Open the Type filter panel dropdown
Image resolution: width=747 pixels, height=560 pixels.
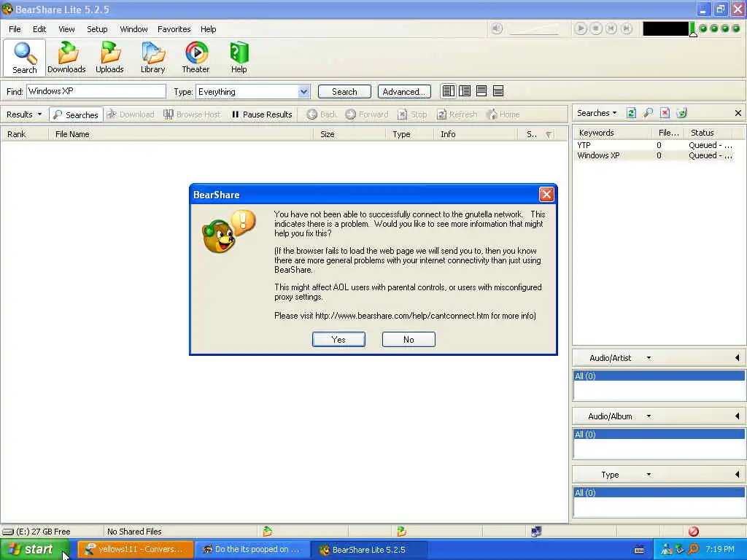pyautogui.click(x=649, y=474)
